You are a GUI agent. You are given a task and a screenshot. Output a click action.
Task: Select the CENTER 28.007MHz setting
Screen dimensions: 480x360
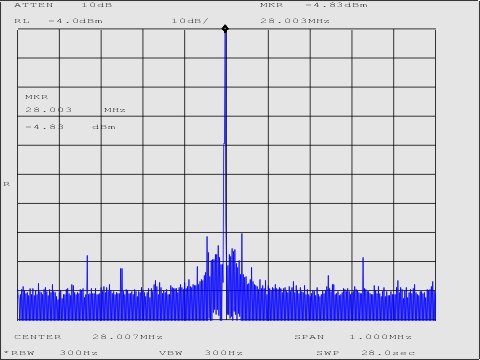(x=88, y=337)
